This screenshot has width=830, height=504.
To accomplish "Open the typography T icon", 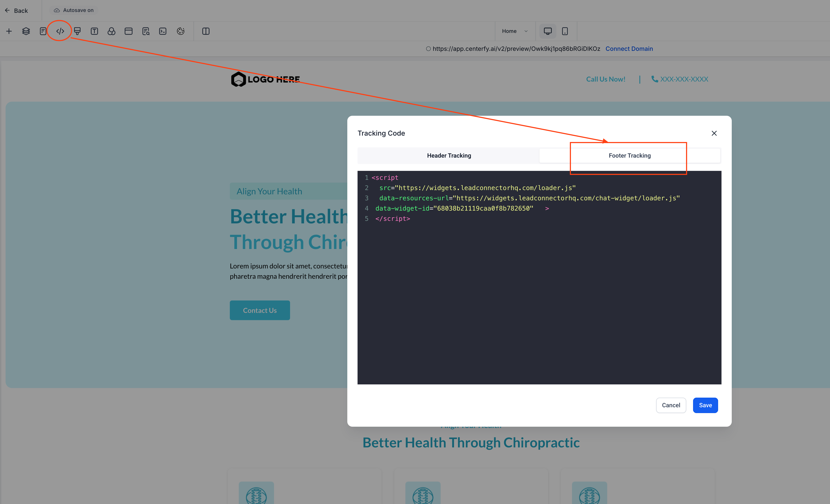I will point(94,31).
